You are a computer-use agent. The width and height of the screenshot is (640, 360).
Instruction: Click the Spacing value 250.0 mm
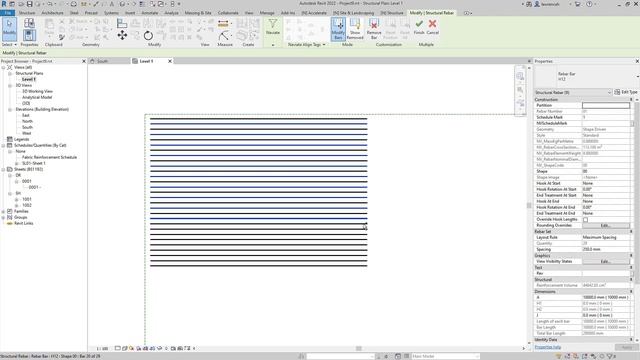[606, 249]
